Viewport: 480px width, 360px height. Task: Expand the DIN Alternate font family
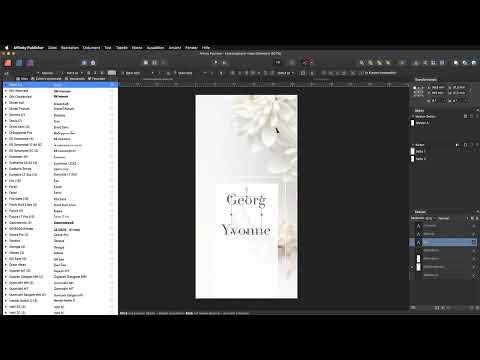[5, 91]
